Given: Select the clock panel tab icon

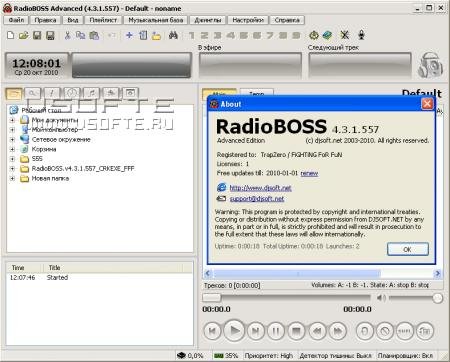Looking at the screenshot, I should 72,94.
